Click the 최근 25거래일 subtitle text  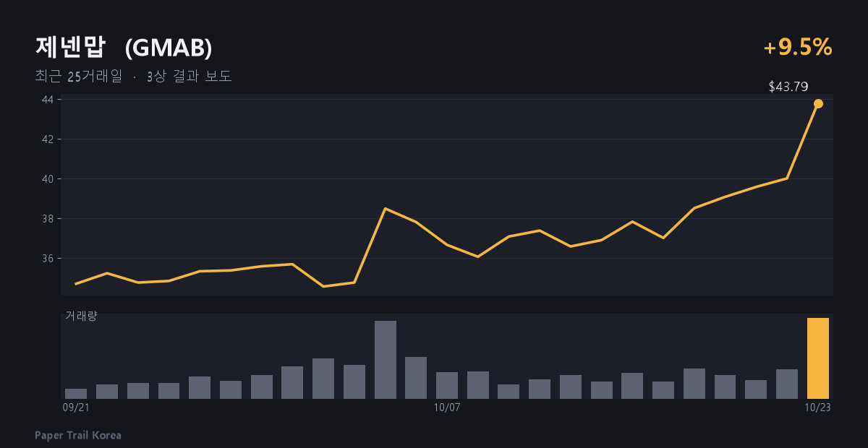[x=79, y=77]
